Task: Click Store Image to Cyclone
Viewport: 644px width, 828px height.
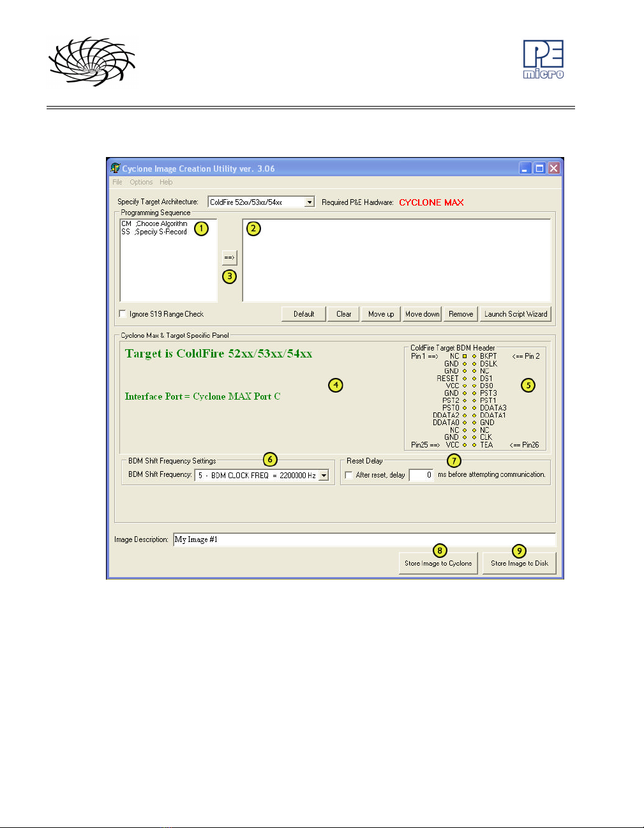Action: (438, 564)
